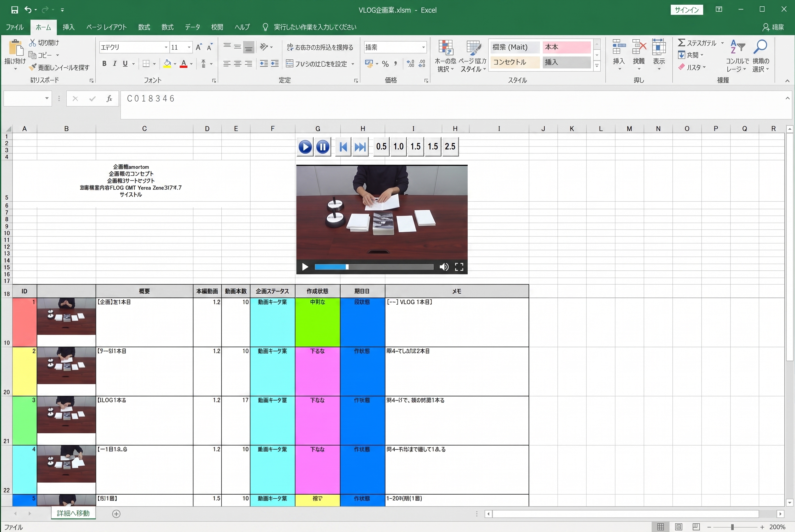Toggle bottom vertical alignment
Image resolution: width=795 pixels, height=532 pixels.
(x=249, y=47)
